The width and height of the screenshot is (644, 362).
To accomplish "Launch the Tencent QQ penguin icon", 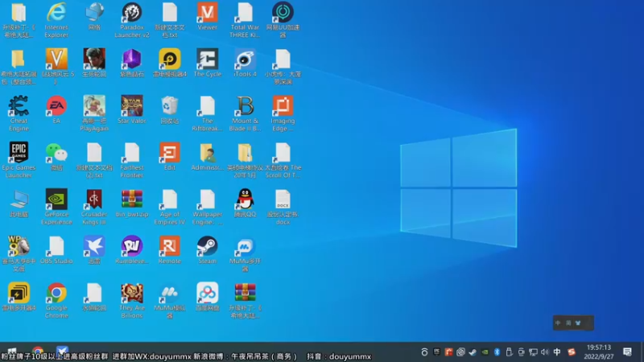I will point(245,204).
